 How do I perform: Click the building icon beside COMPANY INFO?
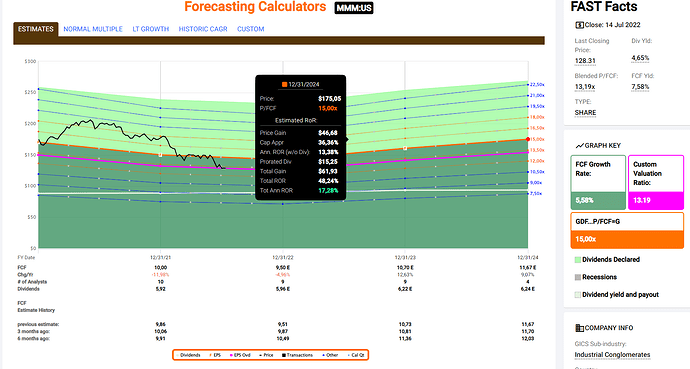click(580, 328)
